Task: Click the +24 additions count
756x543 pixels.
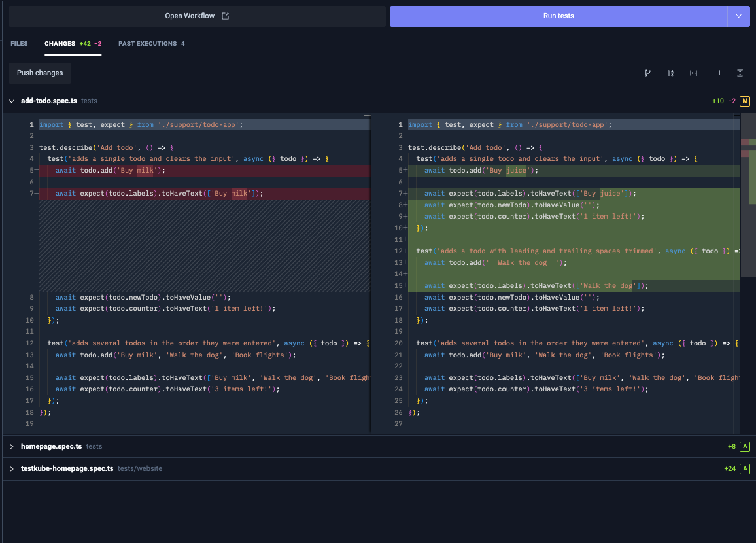Action: (730, 468)
